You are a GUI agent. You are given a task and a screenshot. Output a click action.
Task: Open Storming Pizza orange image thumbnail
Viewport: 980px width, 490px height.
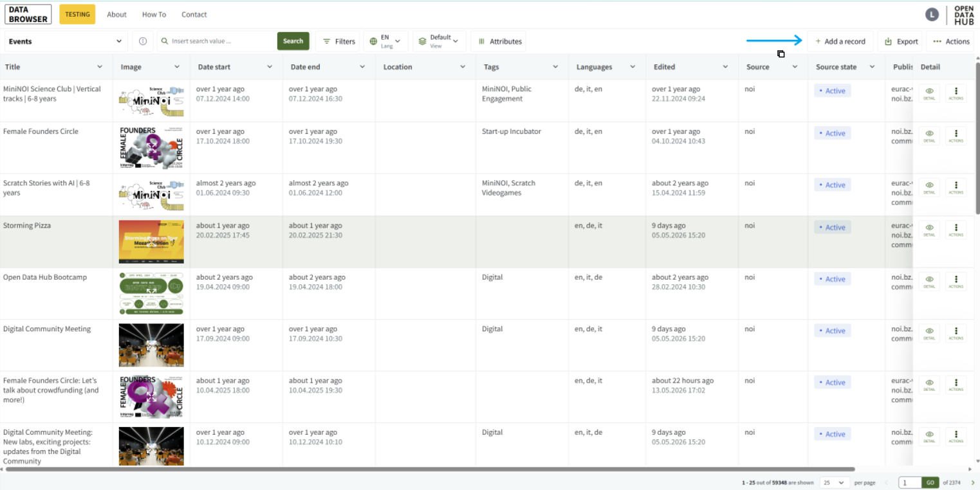151,242
